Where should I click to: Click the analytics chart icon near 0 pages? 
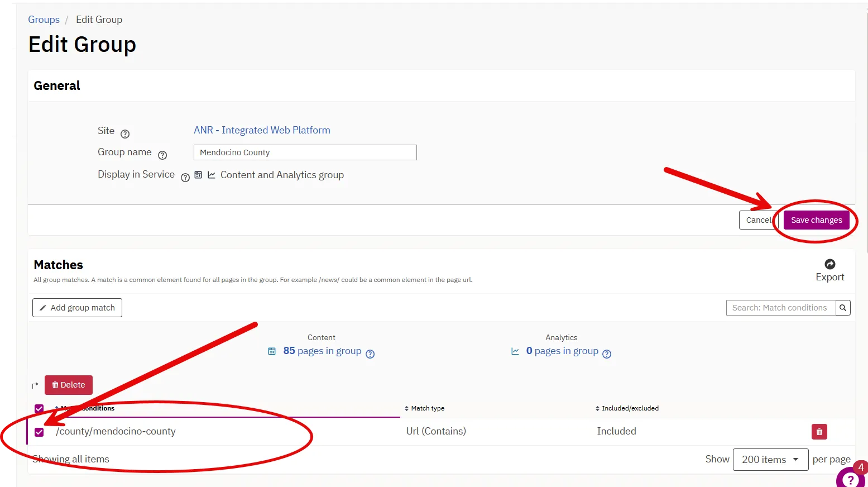515,352
